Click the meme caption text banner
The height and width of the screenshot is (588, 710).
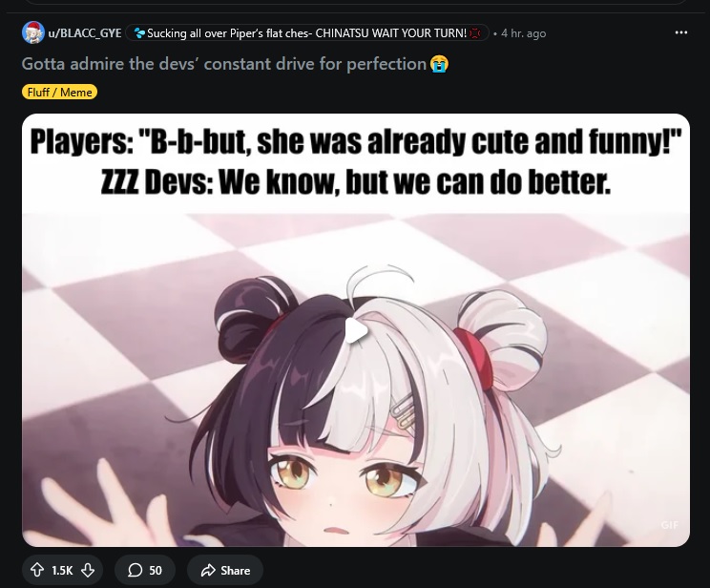click(x=356, y=163)
